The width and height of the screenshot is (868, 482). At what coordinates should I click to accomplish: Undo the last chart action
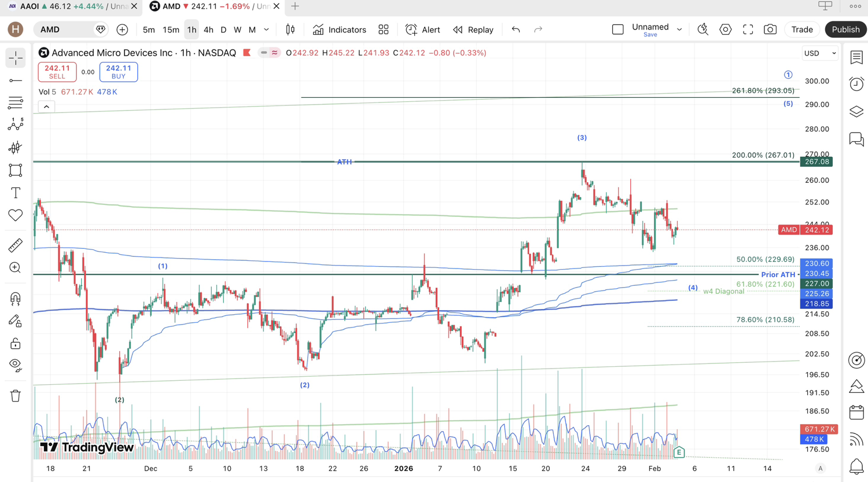coord(516,30)
